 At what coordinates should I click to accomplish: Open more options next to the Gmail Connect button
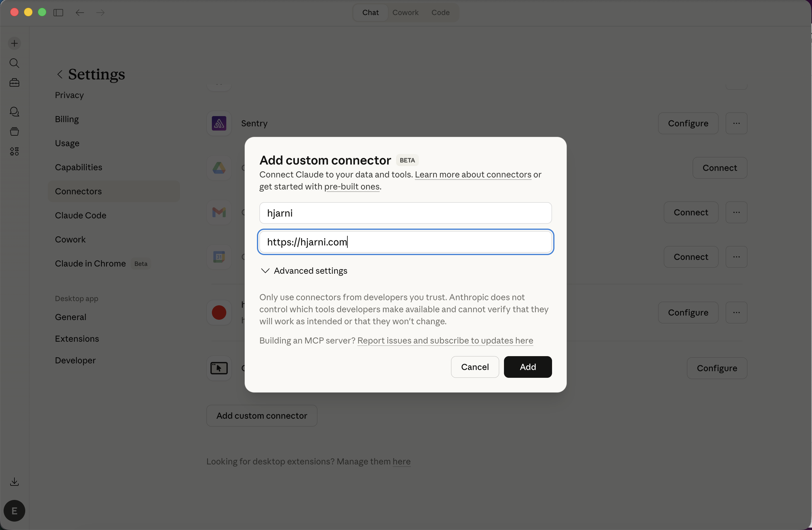[x=736, y=212]
